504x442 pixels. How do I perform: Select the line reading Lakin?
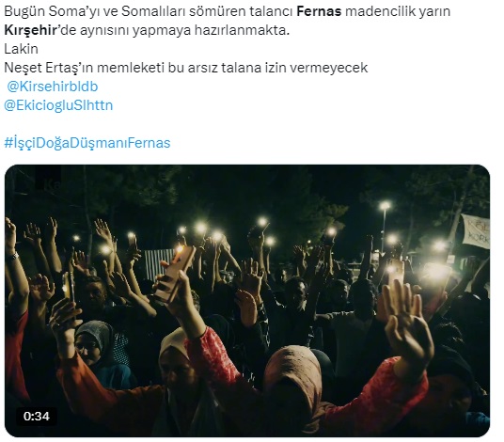tap(22, 49)
